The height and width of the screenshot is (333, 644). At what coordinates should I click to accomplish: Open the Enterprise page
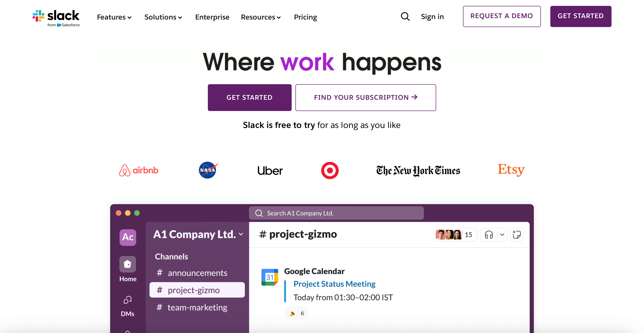click(x=212, y=17)
